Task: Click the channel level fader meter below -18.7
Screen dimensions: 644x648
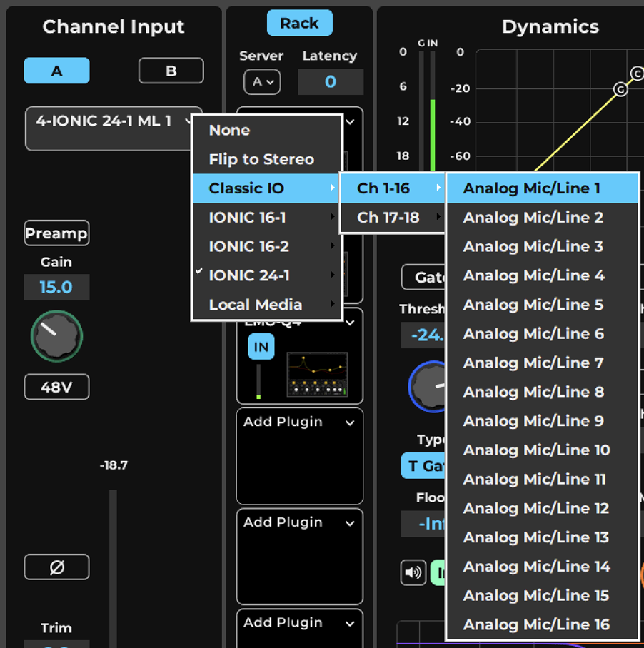Action: (113, 568)
